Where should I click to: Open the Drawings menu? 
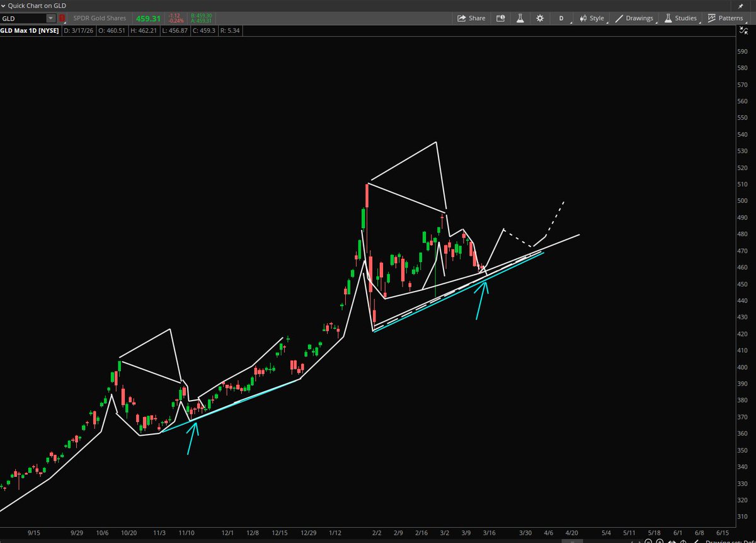click(634, 18)
